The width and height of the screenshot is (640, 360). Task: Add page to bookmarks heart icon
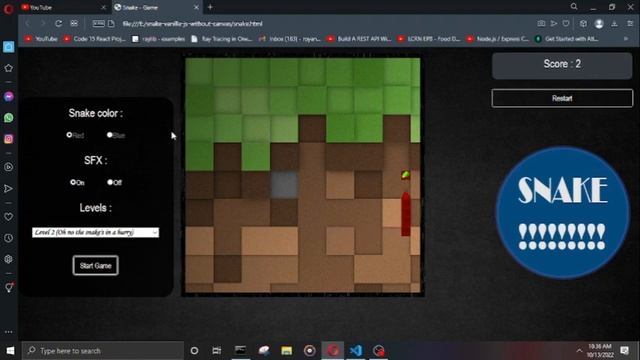(x=566, y=24)
